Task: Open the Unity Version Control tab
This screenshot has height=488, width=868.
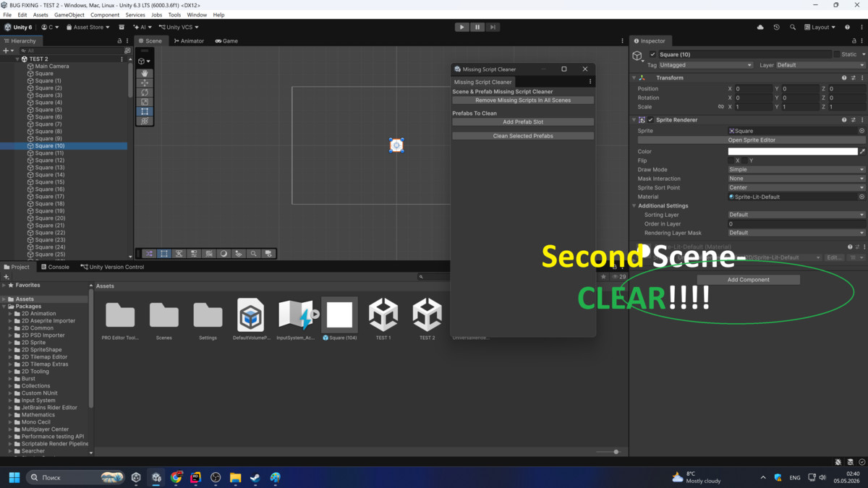Action: (112, 267)
